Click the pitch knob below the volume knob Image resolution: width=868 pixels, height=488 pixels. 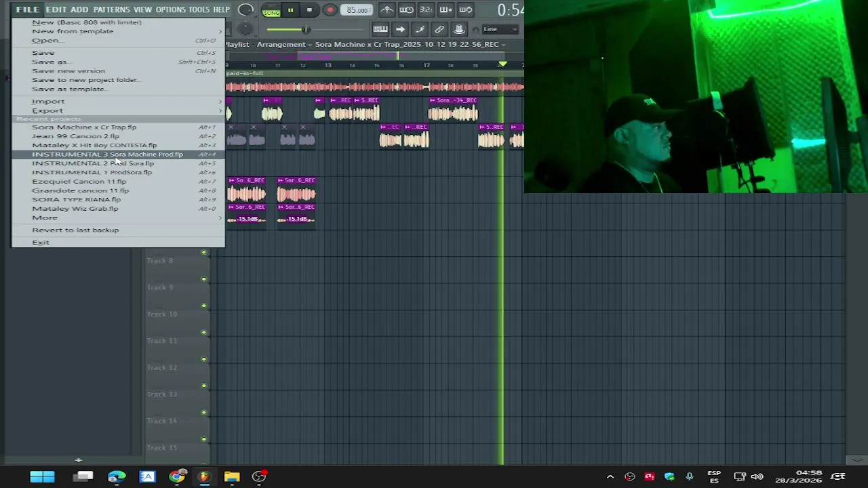pyautogui.click(x=245, y=29)
